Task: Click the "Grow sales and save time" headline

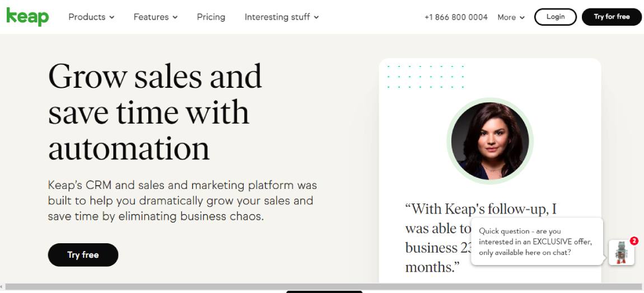Action: click(x=155, y=112)
